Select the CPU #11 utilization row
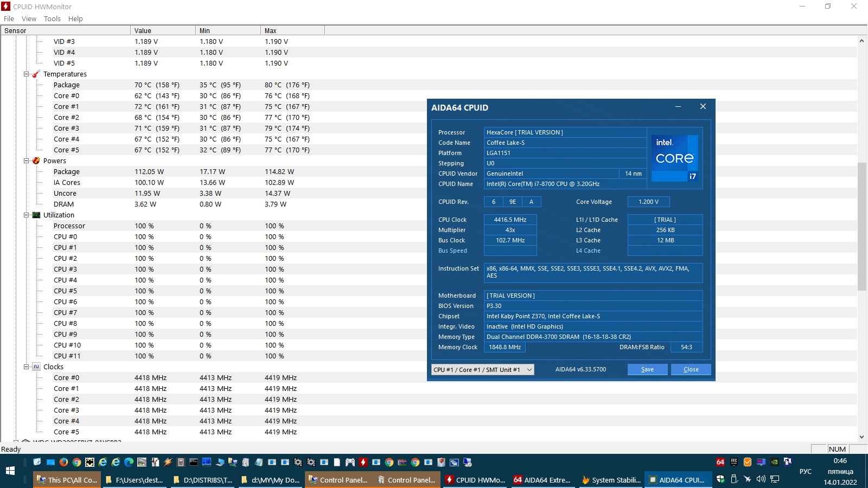868x488 pixels. pos(429,356)
